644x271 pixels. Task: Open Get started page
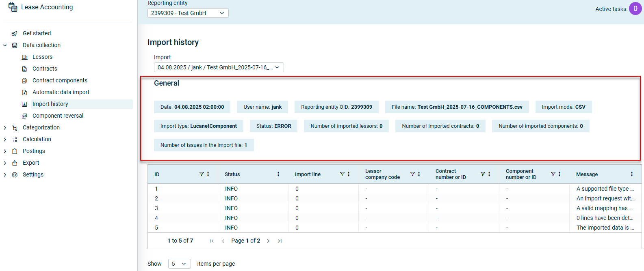click(37, 33)
